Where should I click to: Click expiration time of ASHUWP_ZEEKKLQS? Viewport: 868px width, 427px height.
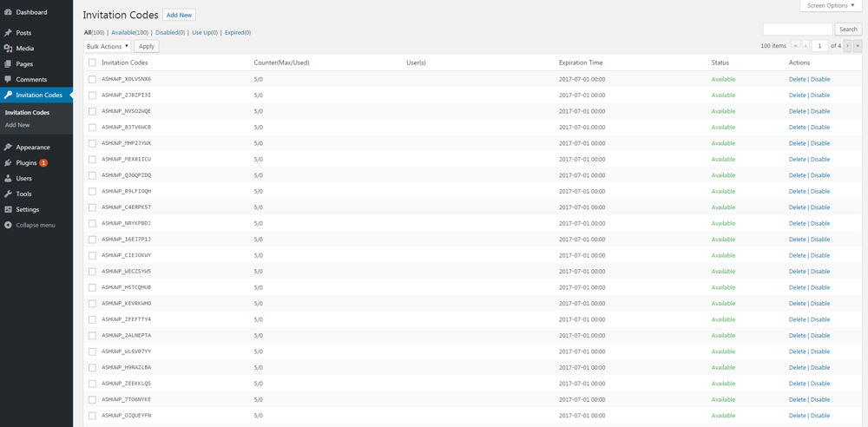[x=582, y=384]
